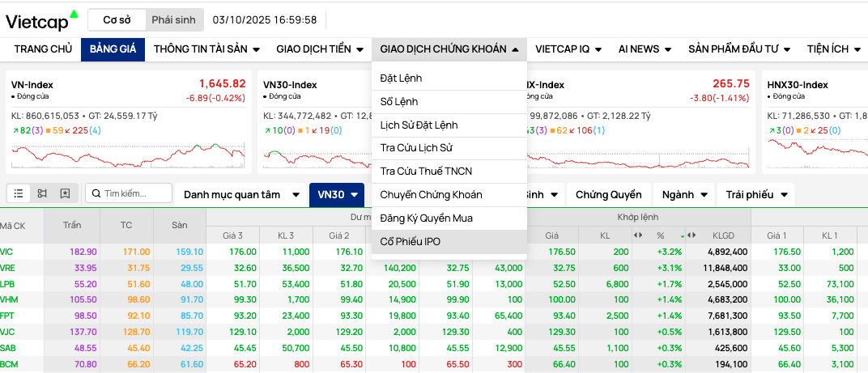Focus the Tìm kiếm search field

coord(135,194)
